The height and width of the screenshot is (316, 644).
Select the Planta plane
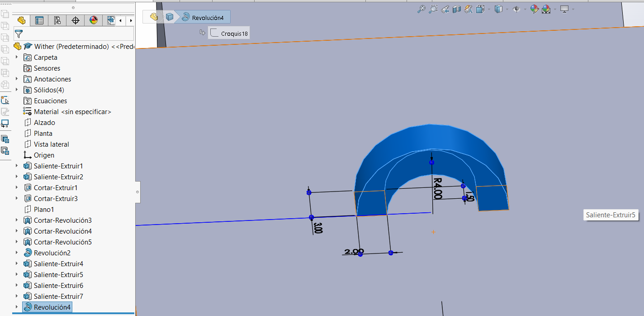click(x=43, y=134)
